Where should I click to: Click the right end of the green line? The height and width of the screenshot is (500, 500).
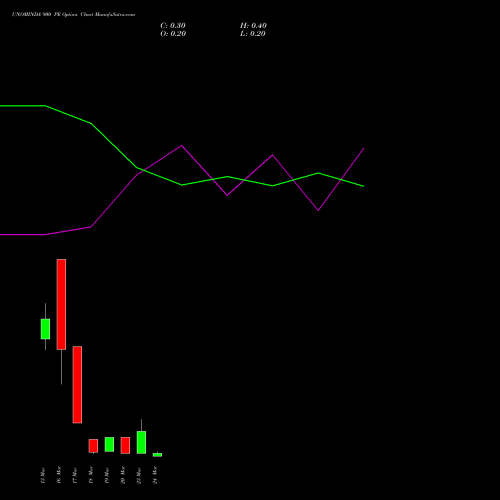click(363, 186)
